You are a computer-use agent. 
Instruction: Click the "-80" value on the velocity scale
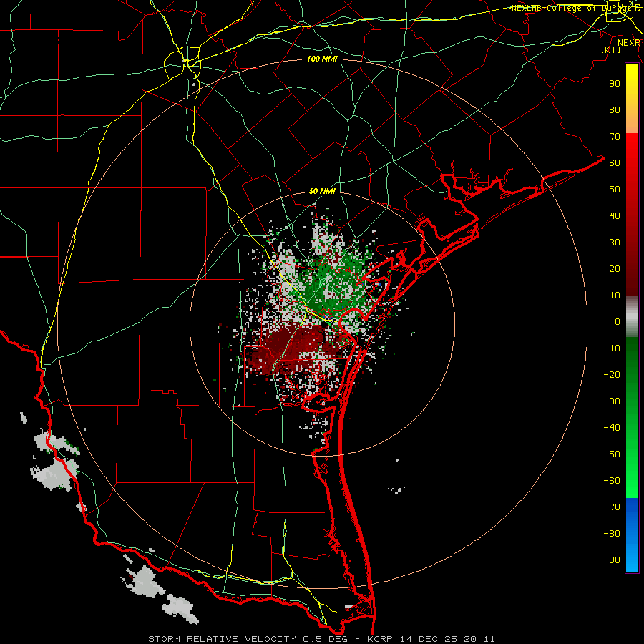point(612,534)
